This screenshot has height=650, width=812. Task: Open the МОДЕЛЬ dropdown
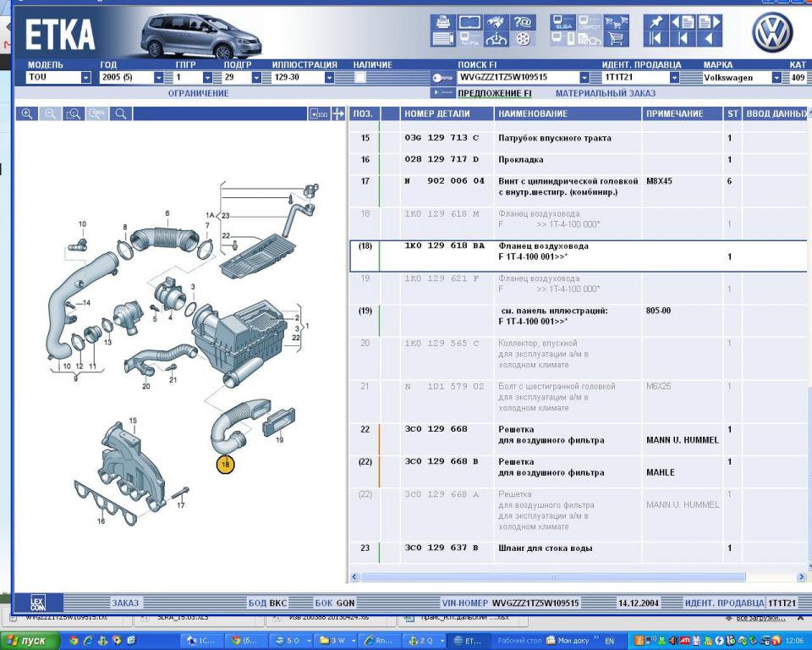tap(86, 78)
